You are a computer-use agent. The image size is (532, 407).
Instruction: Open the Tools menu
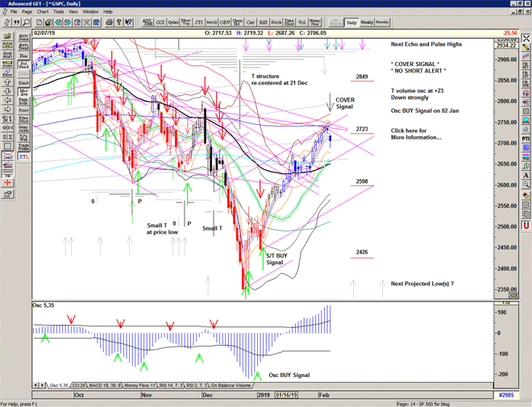(58, 12)
